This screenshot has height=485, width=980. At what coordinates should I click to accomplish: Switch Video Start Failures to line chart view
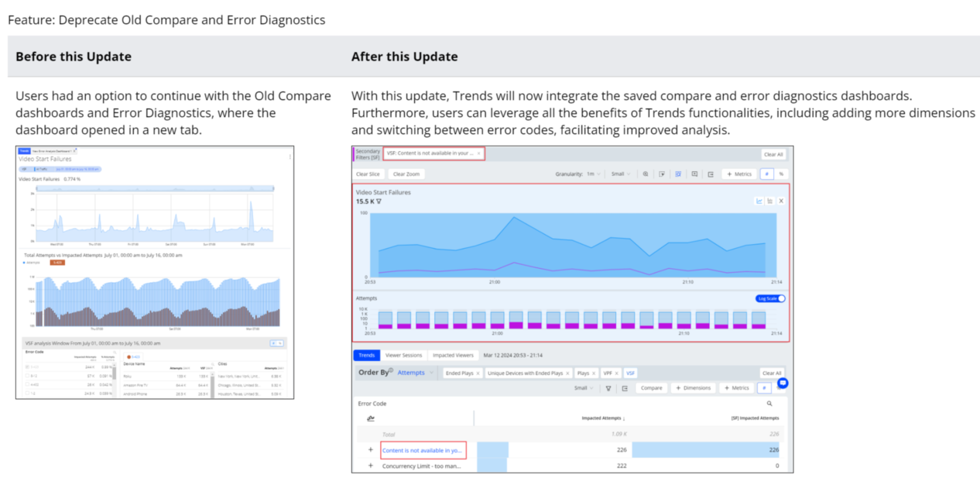[x=759, y=201]
